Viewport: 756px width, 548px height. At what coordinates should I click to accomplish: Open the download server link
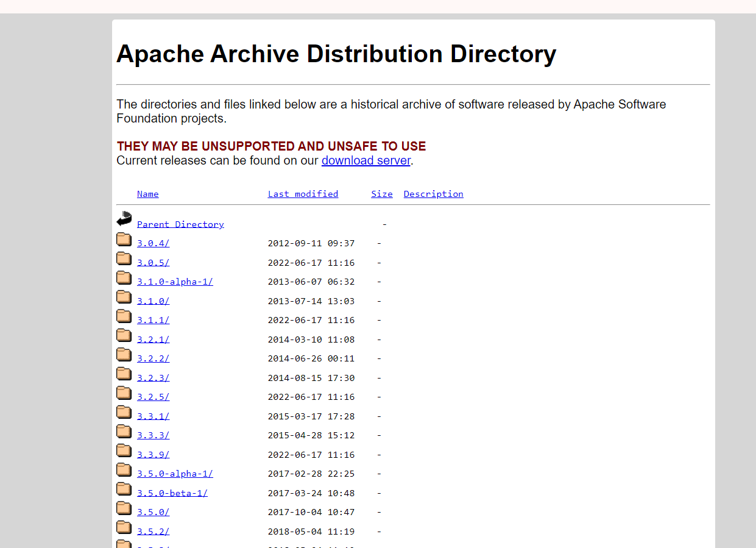click(x=366, y=160)
